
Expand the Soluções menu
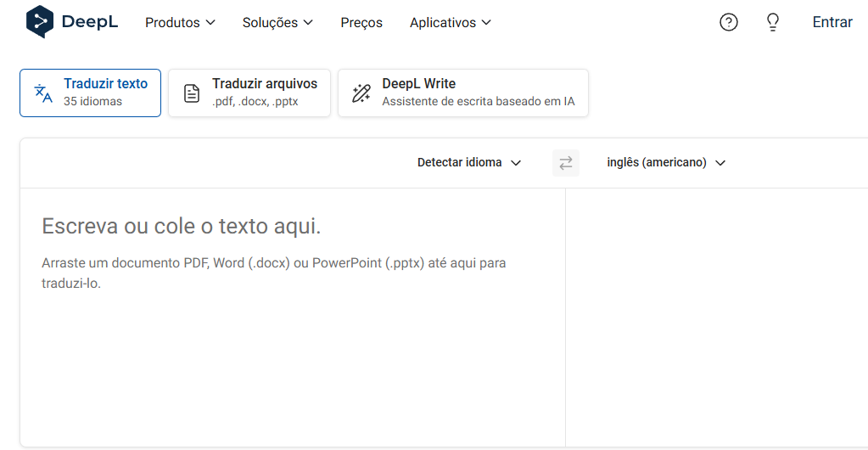pyautogui.click(x=277, y=23)
